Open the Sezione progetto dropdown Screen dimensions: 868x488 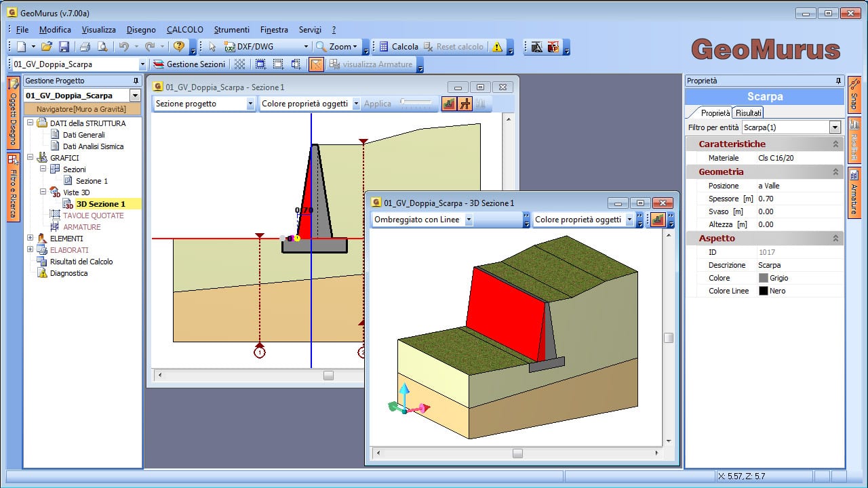coord(250,104)
